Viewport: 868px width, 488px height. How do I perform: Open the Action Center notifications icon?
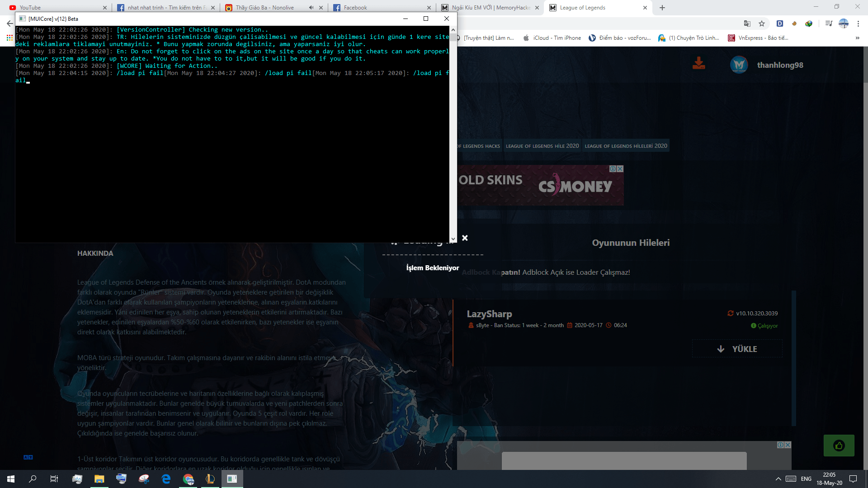tap(853, 479)
